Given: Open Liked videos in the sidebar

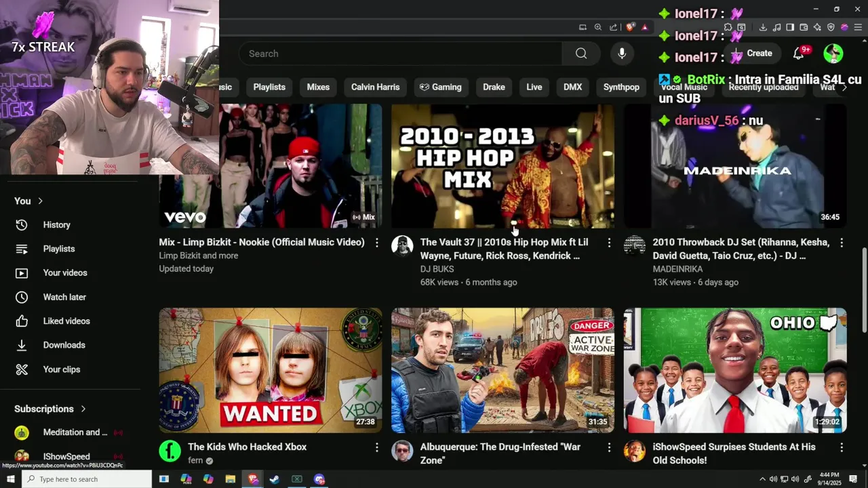Looking at the screenshot, I should click(x=66, y=321).
